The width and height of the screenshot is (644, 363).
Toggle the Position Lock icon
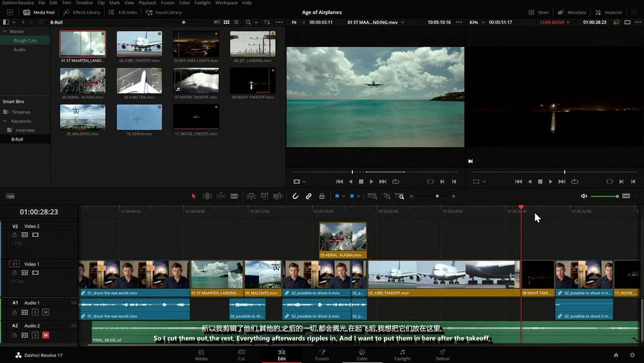(x=322, y=196)
